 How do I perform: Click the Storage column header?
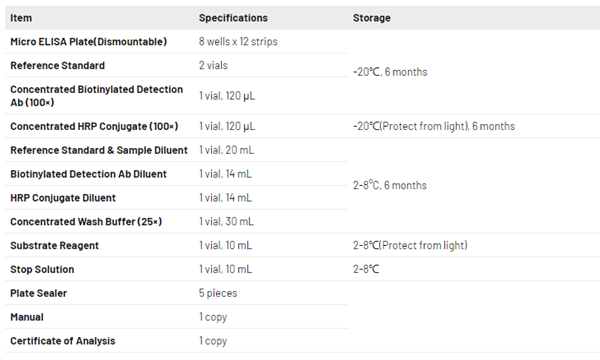coord(372,18)
